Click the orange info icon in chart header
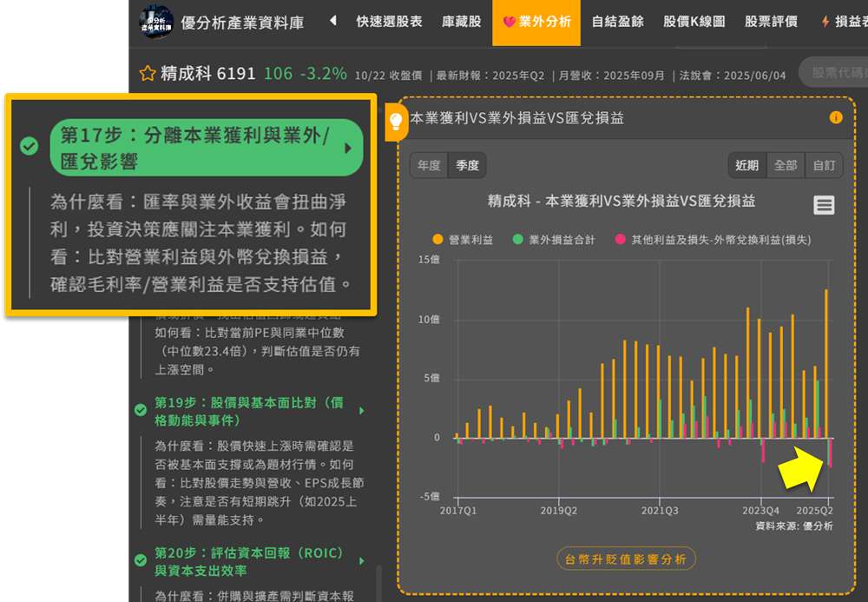868x602 pixels. 836,117
